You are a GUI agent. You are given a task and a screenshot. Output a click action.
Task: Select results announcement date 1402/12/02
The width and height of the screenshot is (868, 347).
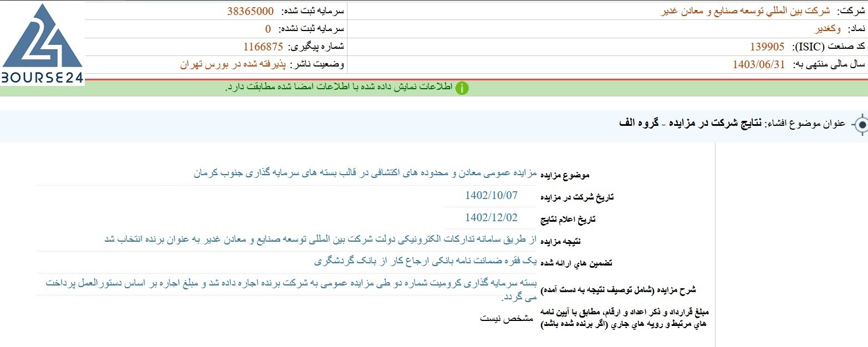pyautogui.click(x=492, y=217)
